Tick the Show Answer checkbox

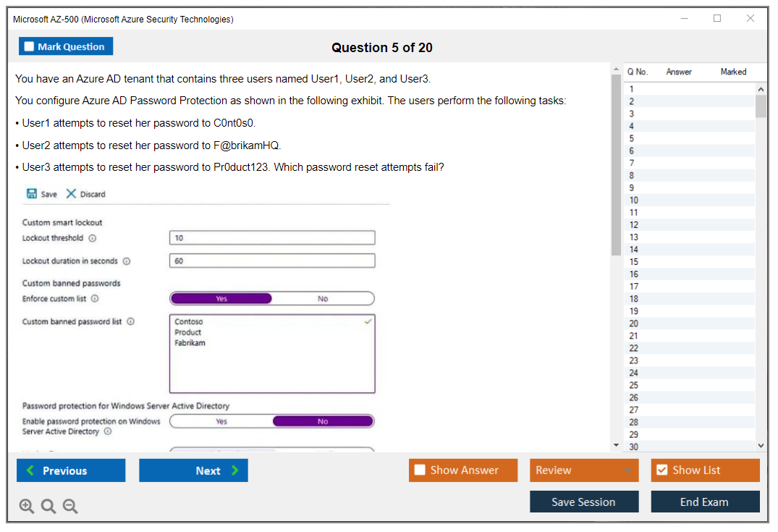pyautogui.click(x=420, y=470)
